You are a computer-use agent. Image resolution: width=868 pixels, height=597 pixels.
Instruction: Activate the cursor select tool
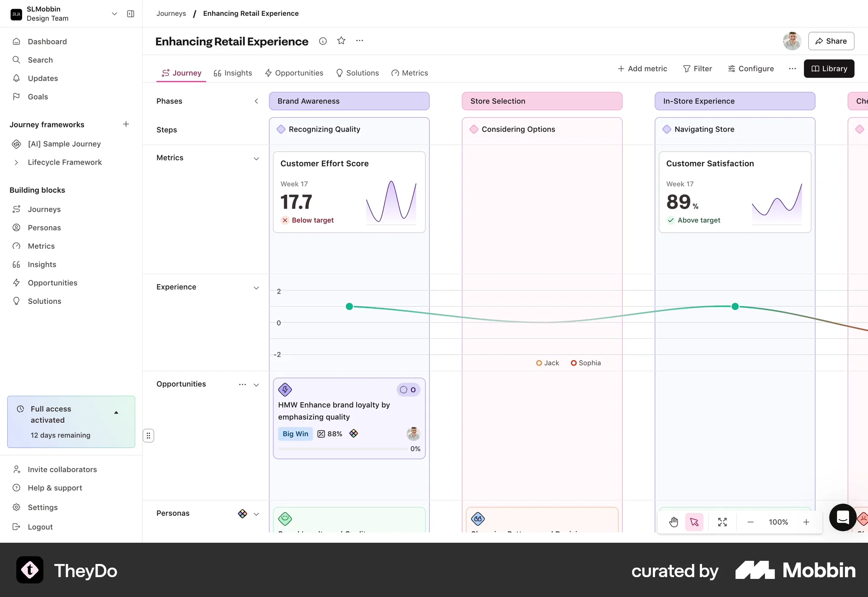click(694, 522)
